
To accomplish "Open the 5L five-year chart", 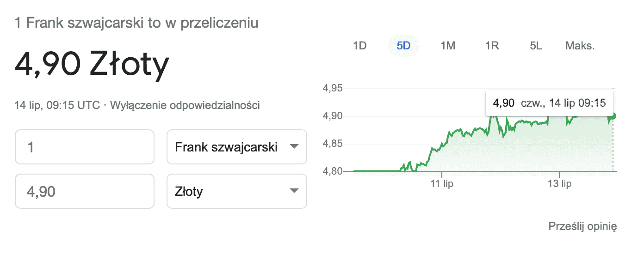I will [536, 46].
